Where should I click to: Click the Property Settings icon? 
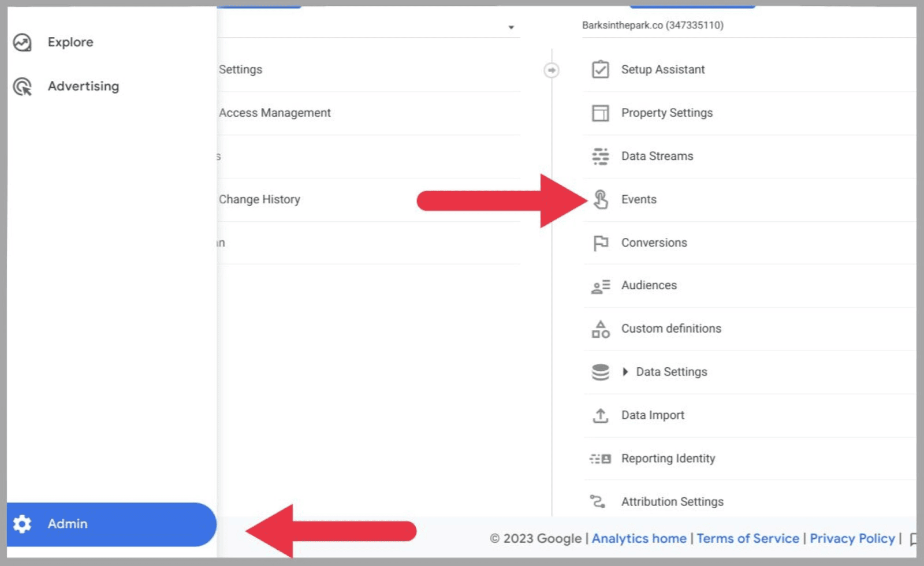pyautogui.click(x=601, y=113)
